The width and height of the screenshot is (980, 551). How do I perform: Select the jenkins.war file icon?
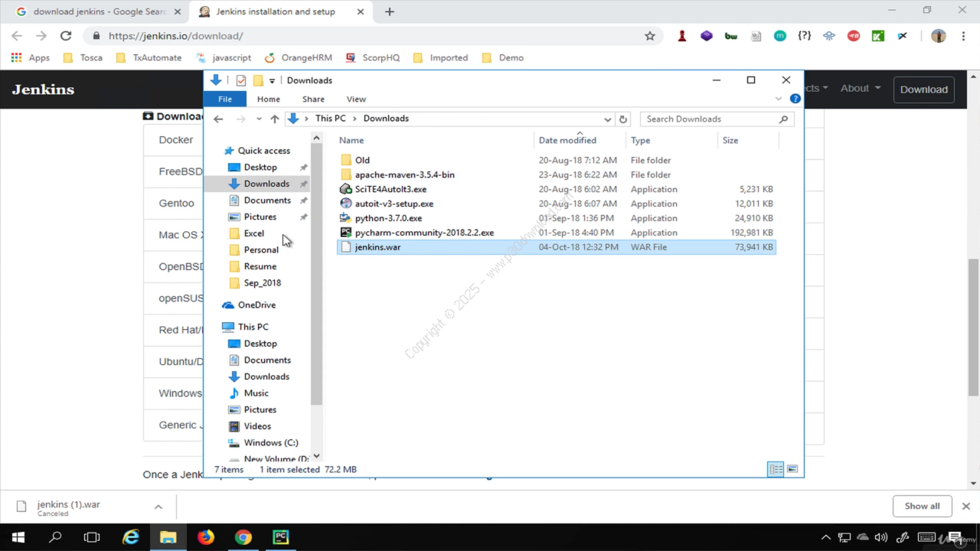tap(346, 247)
